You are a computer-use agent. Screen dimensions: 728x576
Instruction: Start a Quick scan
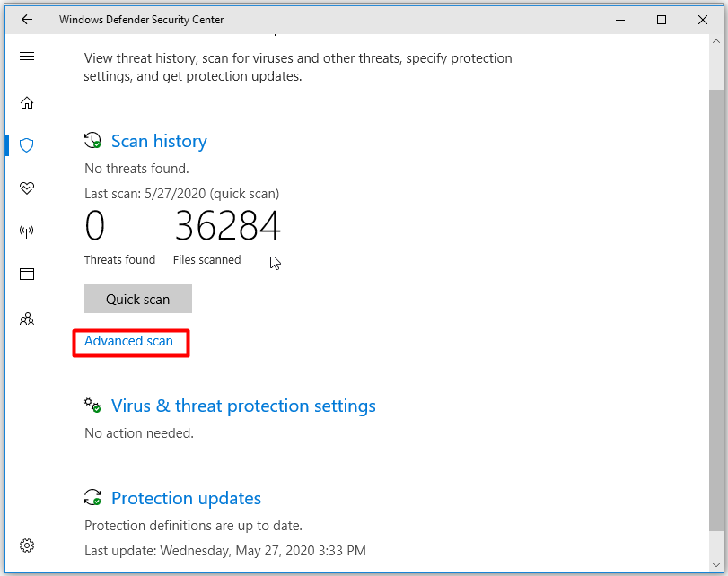[138, 299]
